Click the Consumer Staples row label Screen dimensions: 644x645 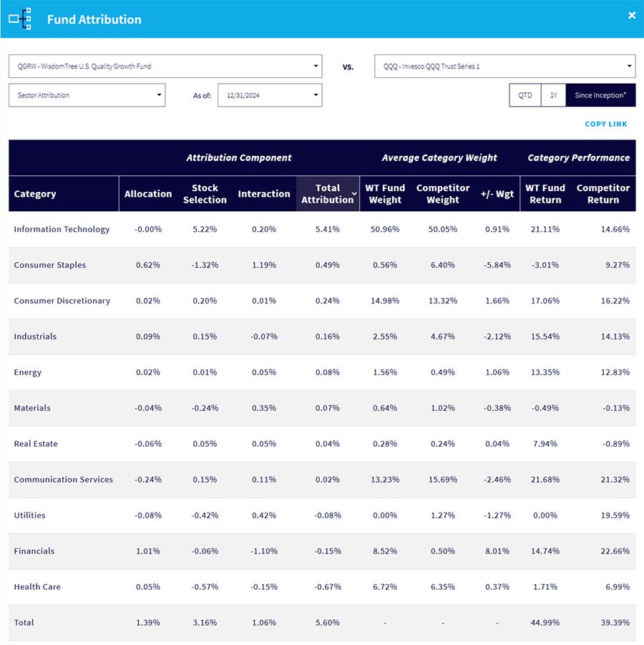click(50, 265)
